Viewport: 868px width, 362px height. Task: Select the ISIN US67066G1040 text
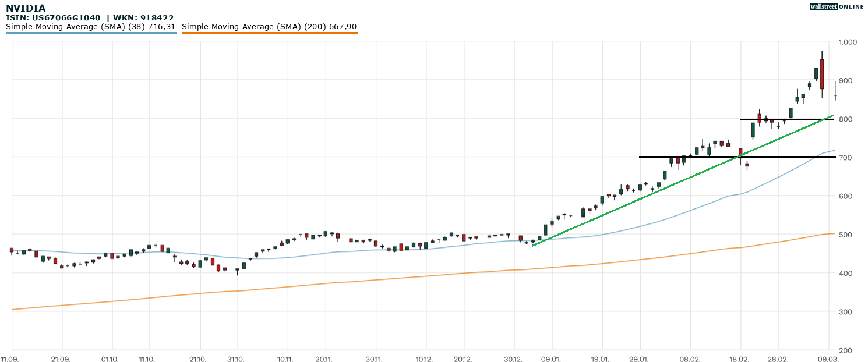click(54, 18)
